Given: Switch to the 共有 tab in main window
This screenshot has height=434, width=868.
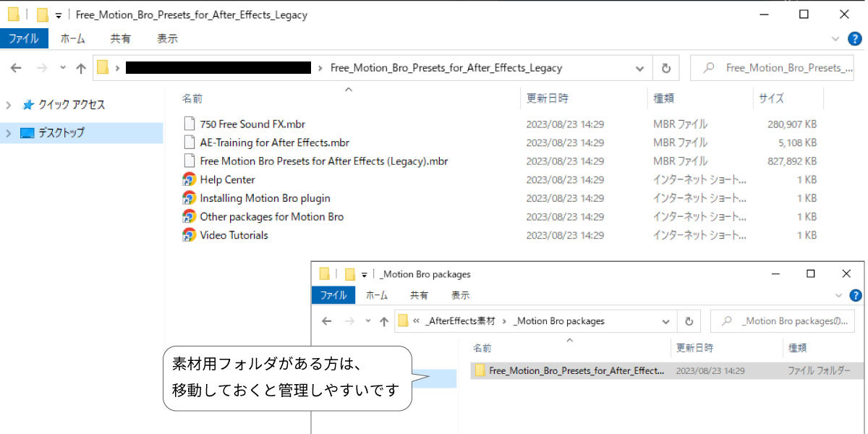Looking at the screenshot, I should (121, 38).
